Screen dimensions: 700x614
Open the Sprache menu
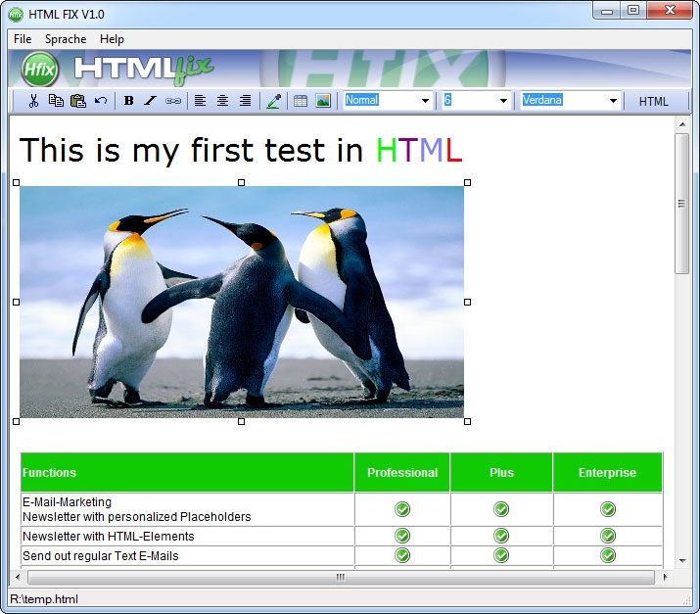pyautogui.click(x=66, y=39)
